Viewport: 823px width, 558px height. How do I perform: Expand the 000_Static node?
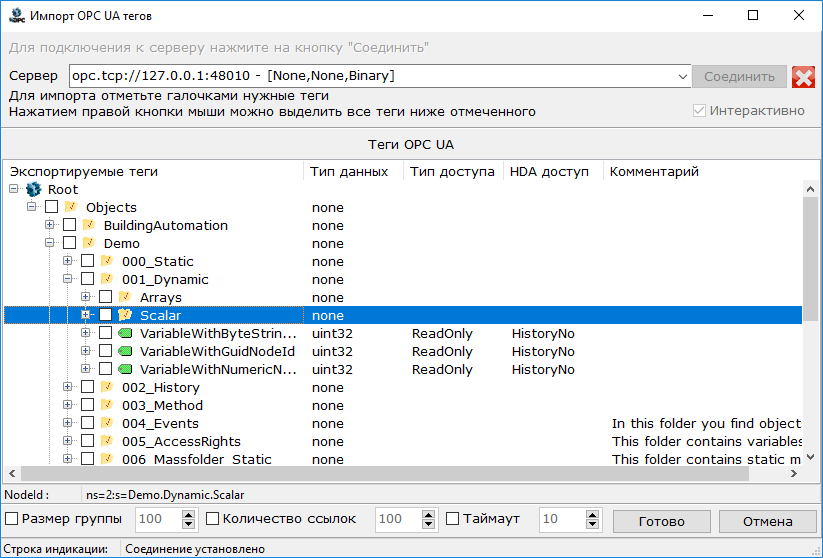tap(68, 260)
